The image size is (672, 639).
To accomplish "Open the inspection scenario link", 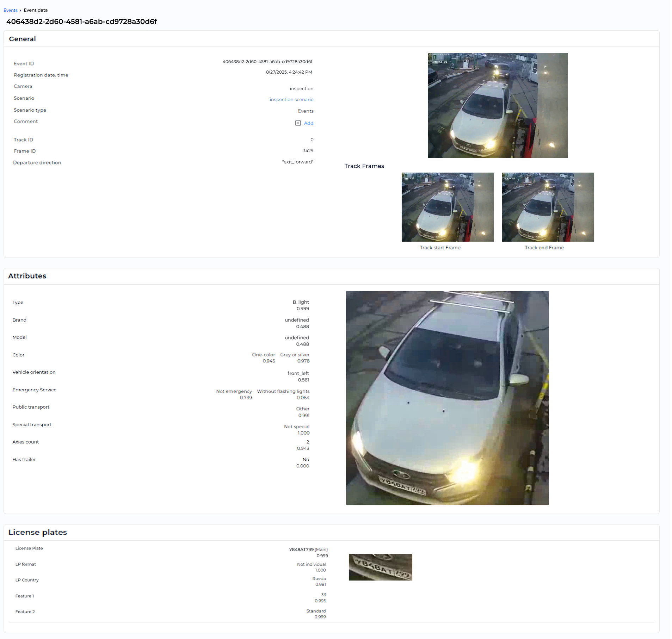I will (x=291, y=99).
